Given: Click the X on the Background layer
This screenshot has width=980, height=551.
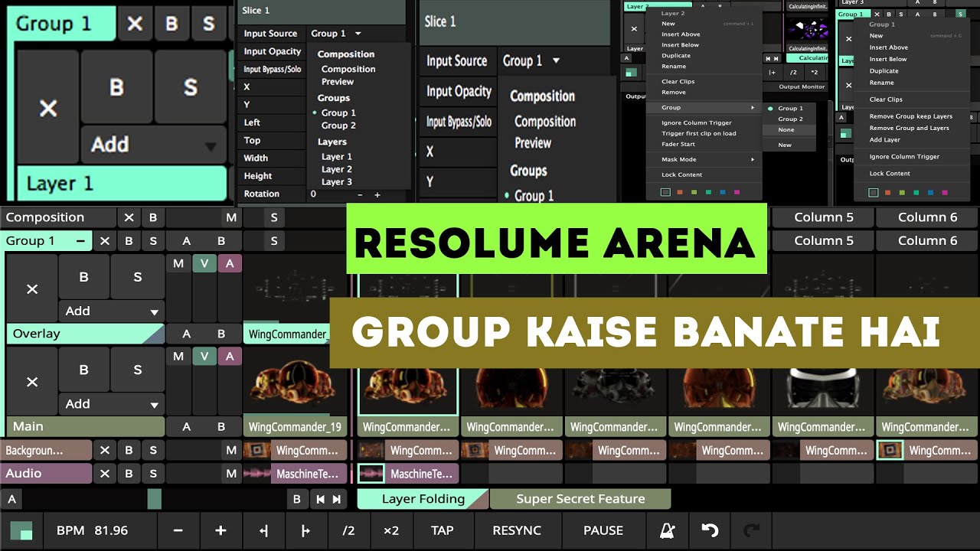Looking at the screenshot, I should 105,450.
